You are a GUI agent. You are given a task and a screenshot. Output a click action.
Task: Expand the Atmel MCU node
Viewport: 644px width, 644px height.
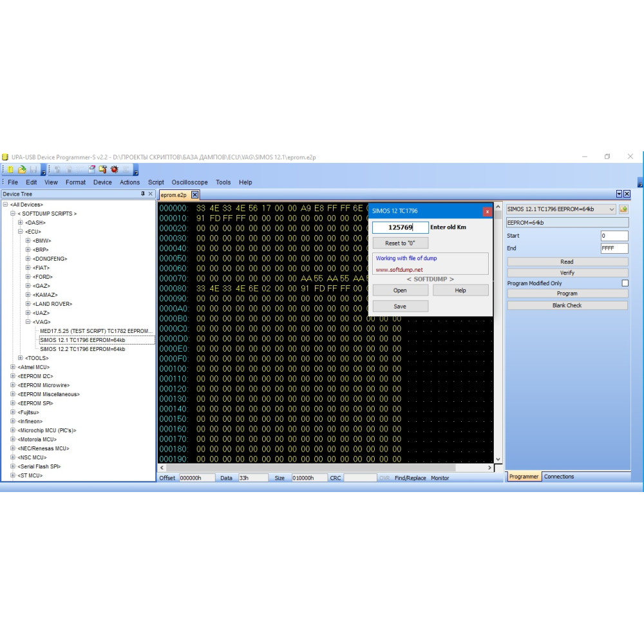click(13, 367)
